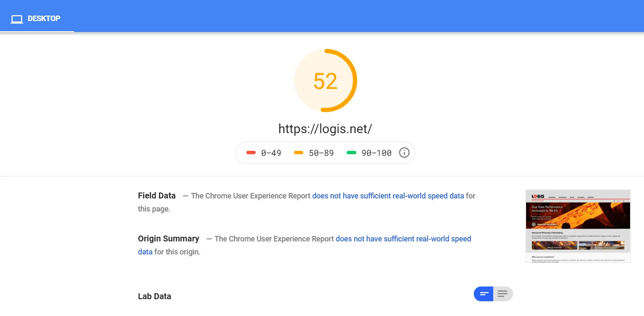The height and width of the screenshot is (316, 644).
Task: Click the LOGIS logo in thumbnail
Action: coord(538,196)
